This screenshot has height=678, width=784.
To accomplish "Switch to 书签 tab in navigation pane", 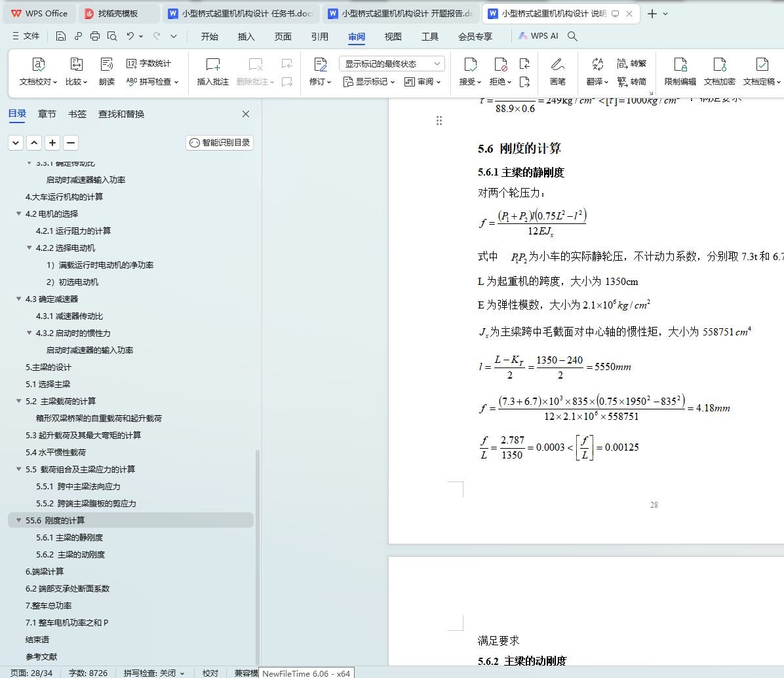I will [77, 114].
